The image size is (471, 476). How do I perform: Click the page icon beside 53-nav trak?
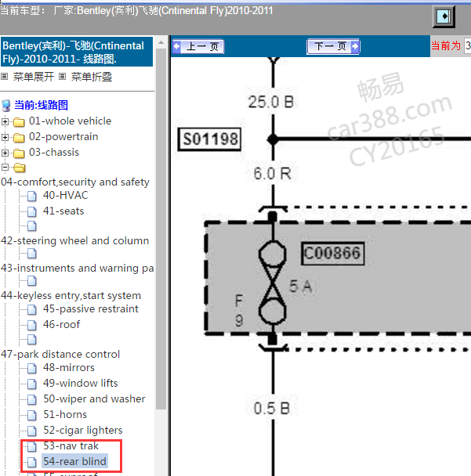coord(32,446)
